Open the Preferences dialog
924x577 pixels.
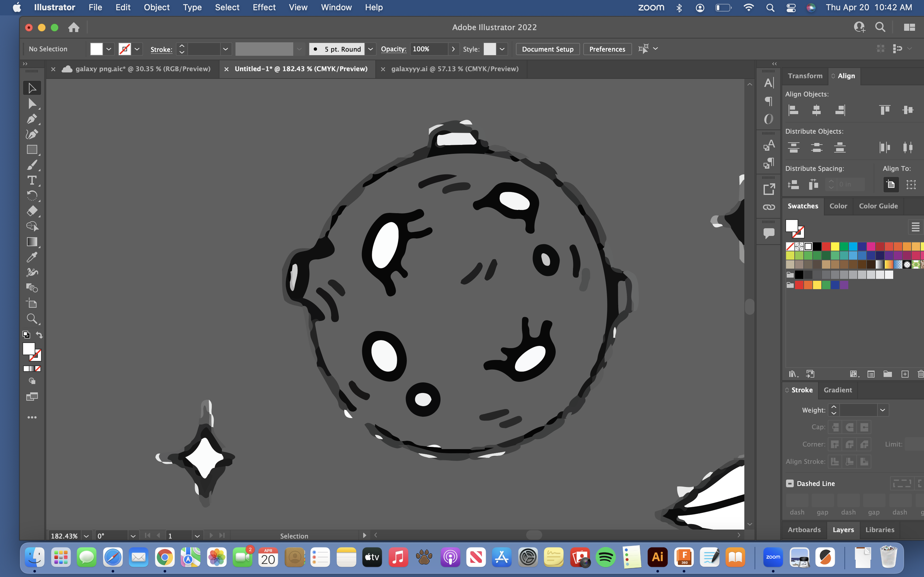pyautogui.click(x=607, y=49)
